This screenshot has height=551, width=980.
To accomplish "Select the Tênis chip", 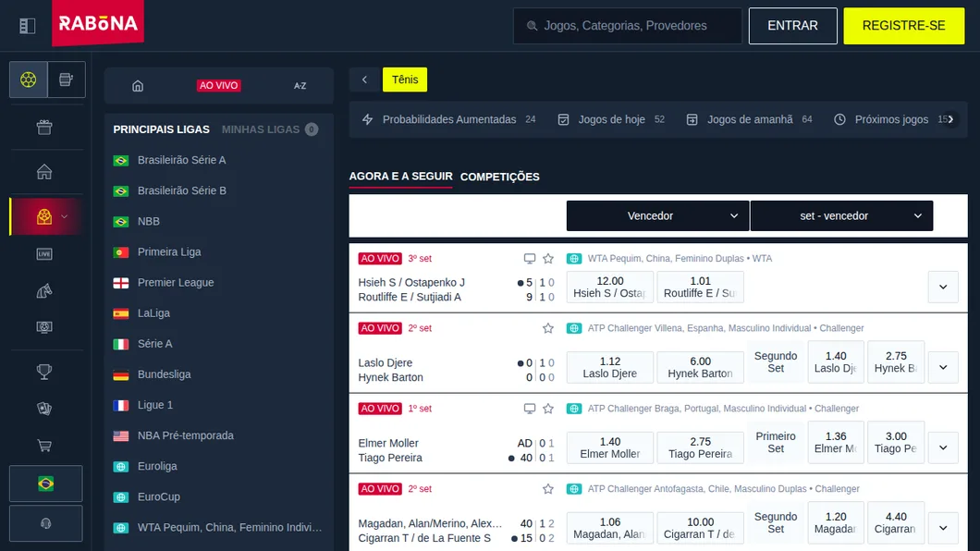I will [x=405, y=80].
